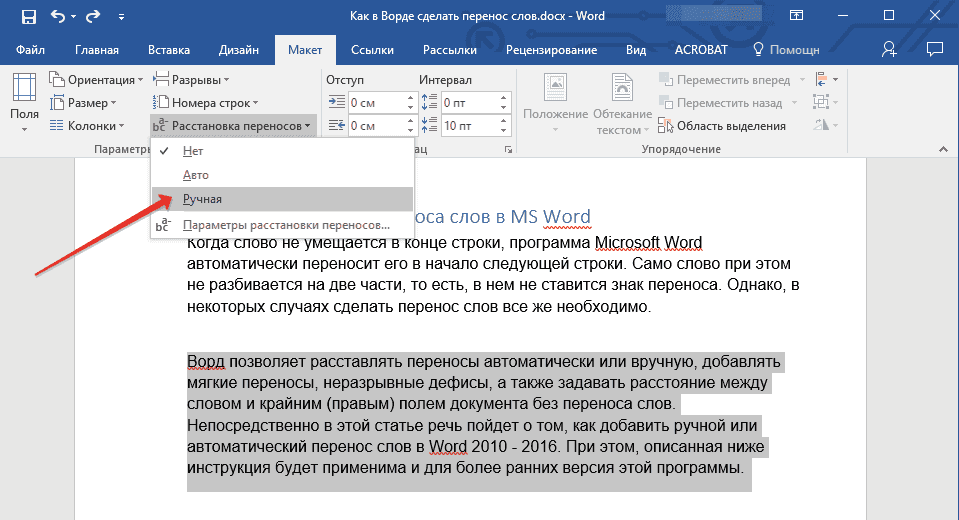
Task: Open Область выделения selection pane
Action: 722,126
